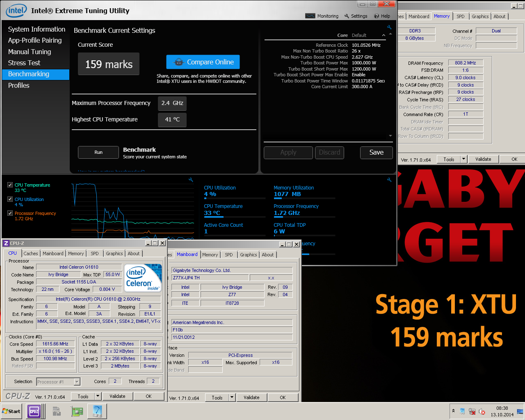525x420 pixels.
Task: Click wrench icon above benchmark settings panel
Action: click(389, 27)
